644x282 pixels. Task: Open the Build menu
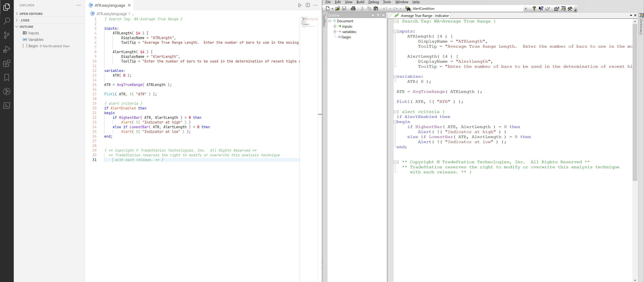point(360,2)
